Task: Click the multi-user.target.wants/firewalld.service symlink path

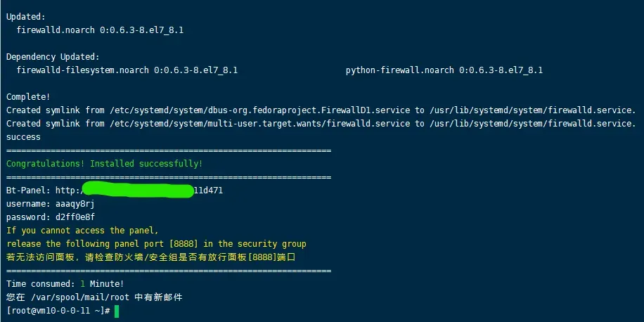Action: [x=259, y=124]
